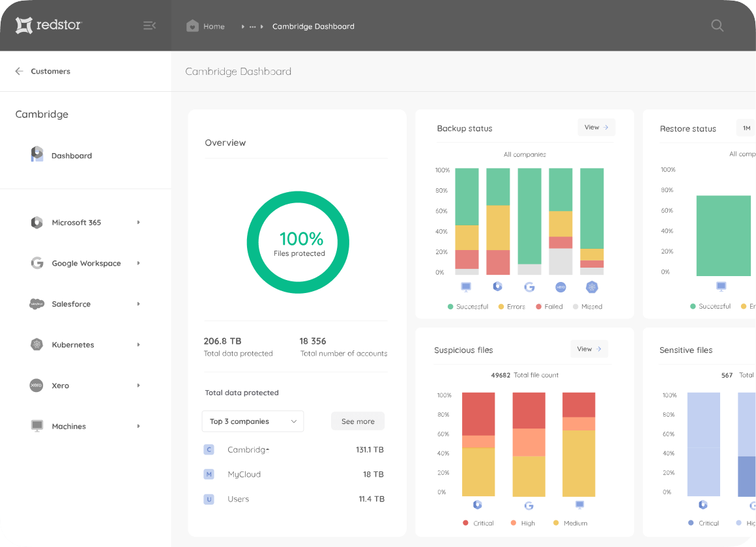Screen dimensions: 756x547
Task: Click the Home icon in the breadcrumb
Action: tap(192, 25)
